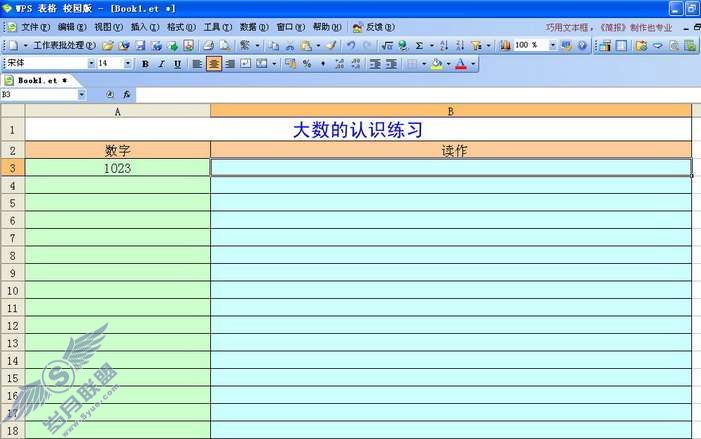This screenshot has width=701, height=439.
Task: Open the 100 % zoom dropdown
Action: coord(553,45)
